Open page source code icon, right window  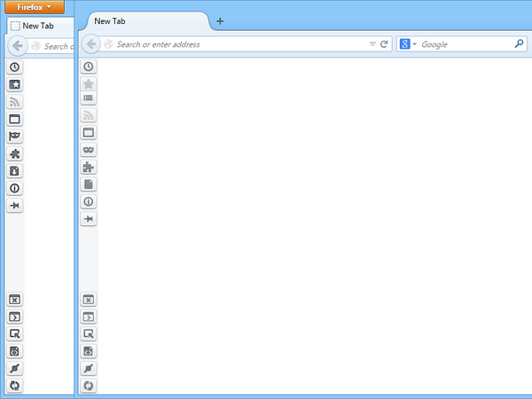(89, 351)
